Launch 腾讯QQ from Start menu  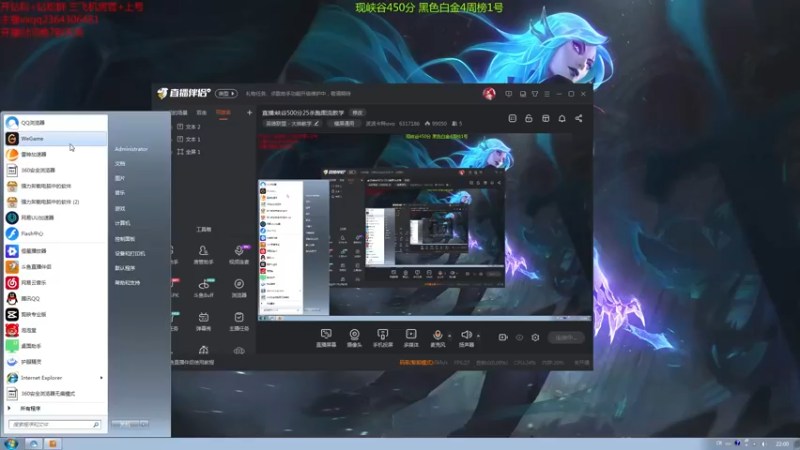tap(56, 298)
